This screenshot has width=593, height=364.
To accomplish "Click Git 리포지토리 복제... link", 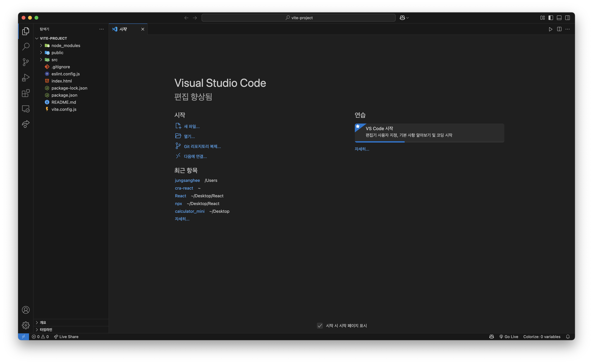I will [202, 146].
